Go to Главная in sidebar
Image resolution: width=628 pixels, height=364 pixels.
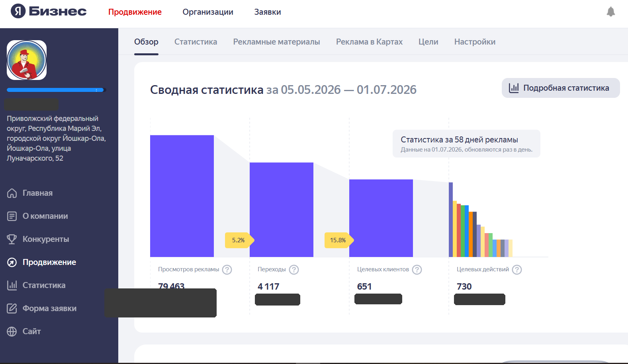[37, 193]
